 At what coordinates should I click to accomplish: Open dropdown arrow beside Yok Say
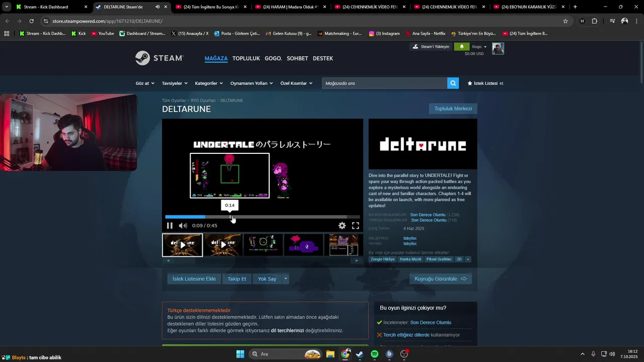click(285, 279)
